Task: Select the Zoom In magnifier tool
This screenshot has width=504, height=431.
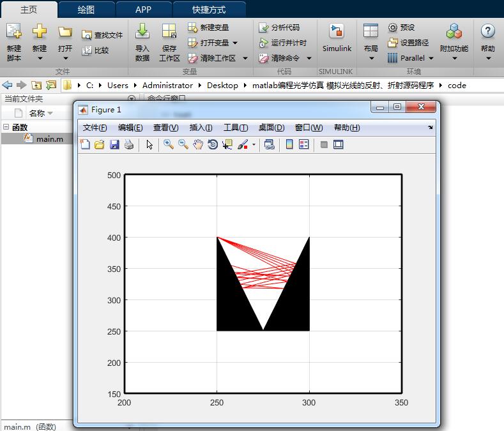Action: pyautogui.click(x=169, y=144)
